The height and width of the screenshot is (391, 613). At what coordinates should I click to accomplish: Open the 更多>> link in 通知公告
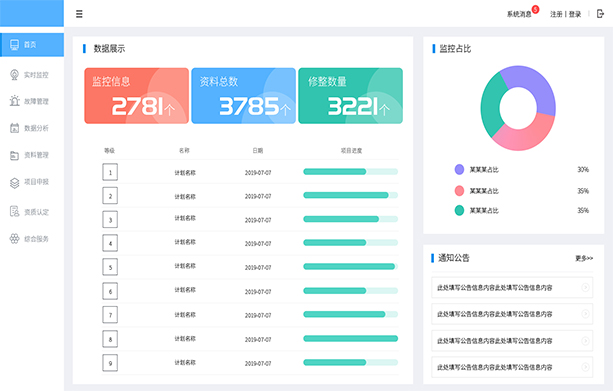[584, 258]
